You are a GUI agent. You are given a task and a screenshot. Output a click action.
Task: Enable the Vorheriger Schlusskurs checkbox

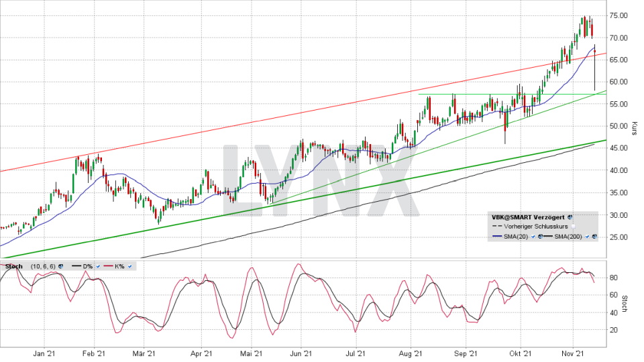click(574, 226)
